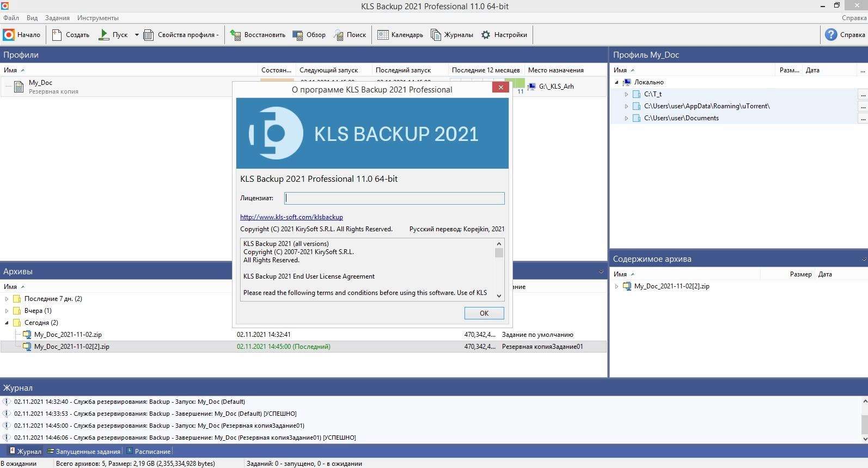Image resolution: width=868 pixels, height=468 pixels.
Task: Create a new profile with Создать
Action: coord(71,35)
